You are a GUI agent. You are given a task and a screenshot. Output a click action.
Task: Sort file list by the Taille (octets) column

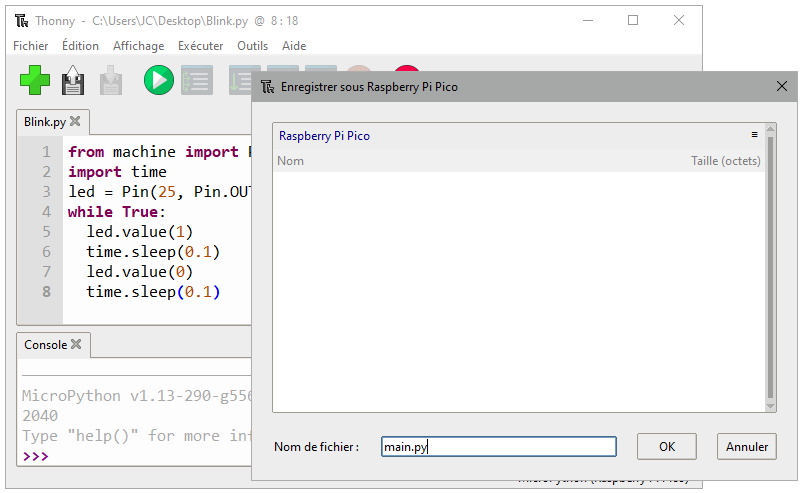click(x=726, y=161)
